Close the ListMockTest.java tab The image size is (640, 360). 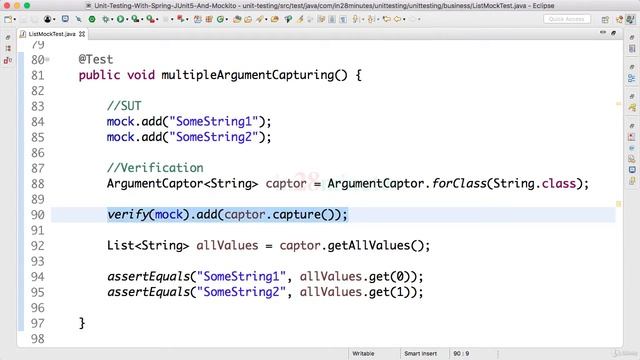click(x=82, y=34)
